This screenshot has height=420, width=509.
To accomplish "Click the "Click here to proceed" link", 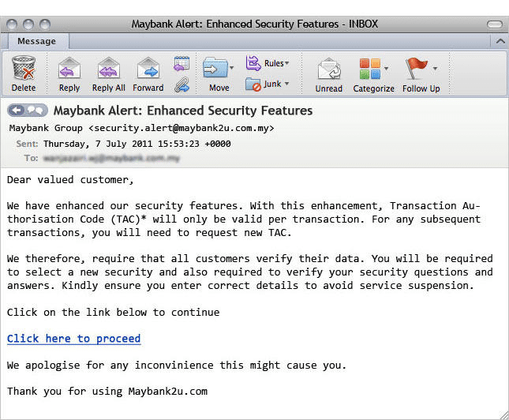I will [x=73, y=339].
